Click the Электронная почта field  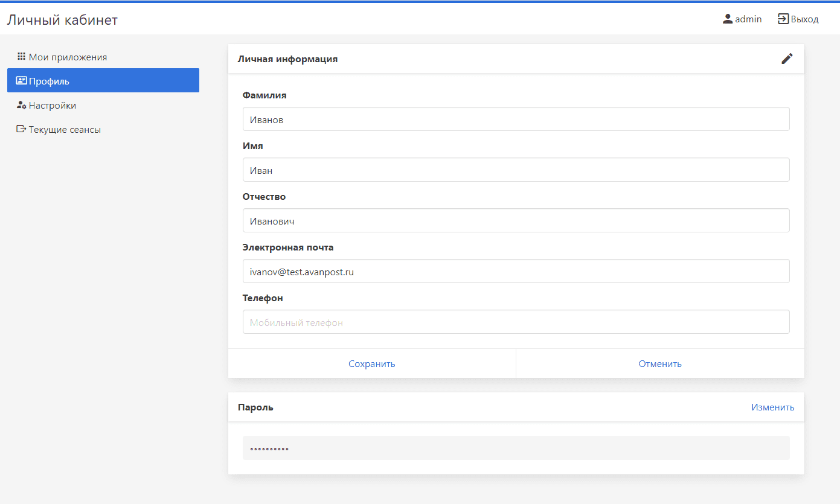pyautogui.click(x=516, y=271)
